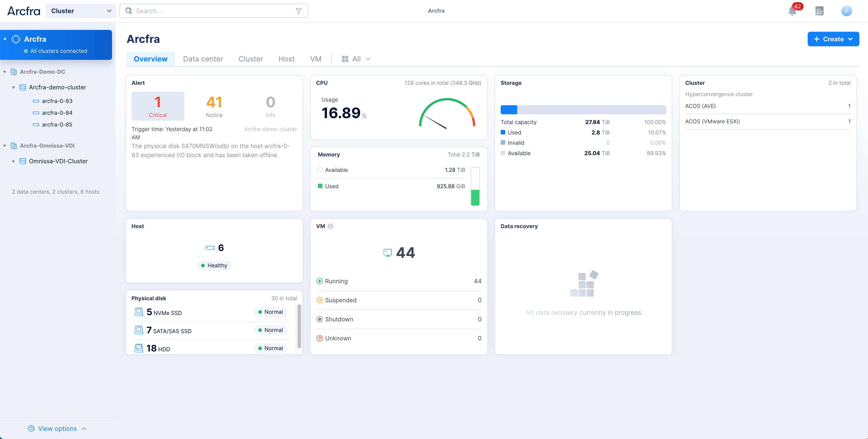The image size is (868, 439).
Task: Open the user avatar menu
Action: click(x=846, y=11)
